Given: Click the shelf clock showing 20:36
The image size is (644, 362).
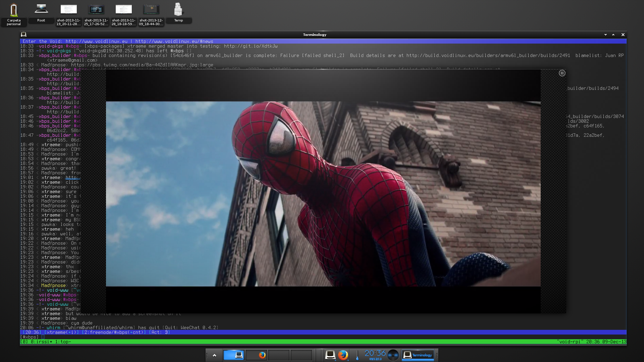Looking at the screenshot, I should point(375,354).
